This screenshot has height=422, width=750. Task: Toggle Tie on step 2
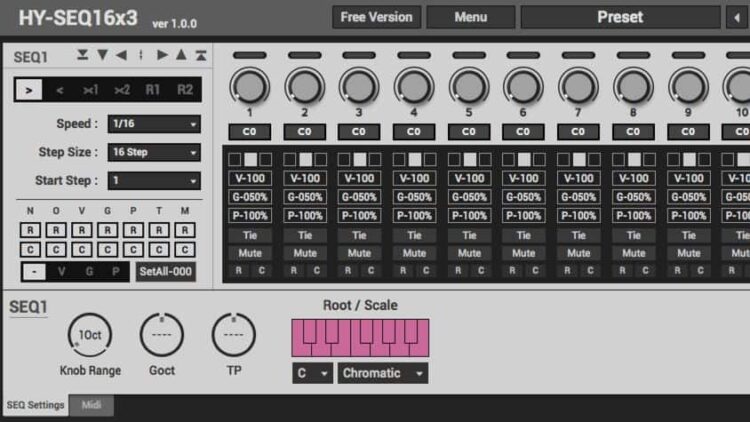pos(305,235)
